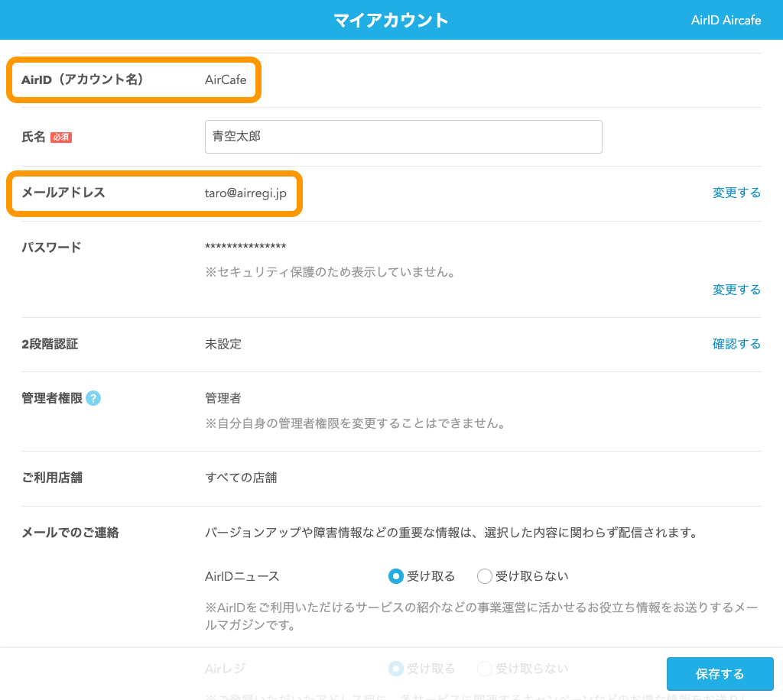Viewport: 783px width, 700px height.
Task: Focus the 氏名 text field
Action: pos(403,137)
